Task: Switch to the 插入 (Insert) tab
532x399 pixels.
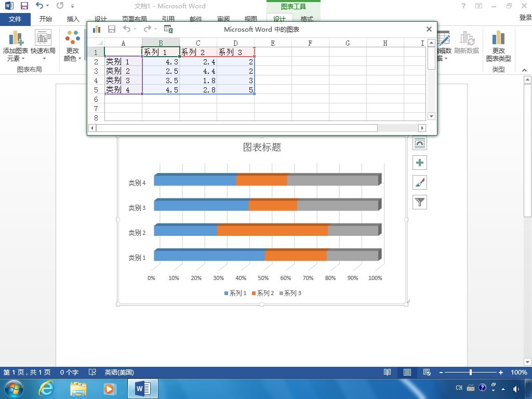Action: [x=73, y=19]
